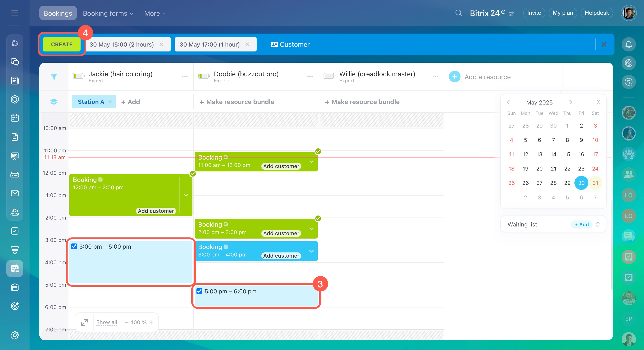The image size is (644, 350).
Task: Uncheck the 5:00 pm – 6:00 pm slot
Action: 199,291
